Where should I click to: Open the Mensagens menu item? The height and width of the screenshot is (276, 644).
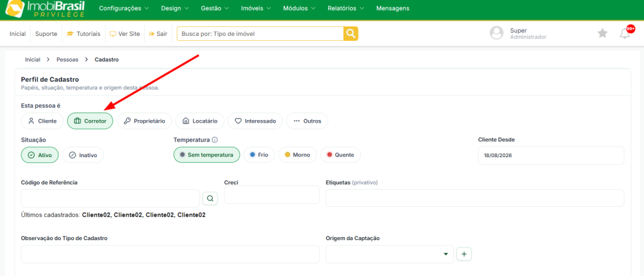point(392,8)
